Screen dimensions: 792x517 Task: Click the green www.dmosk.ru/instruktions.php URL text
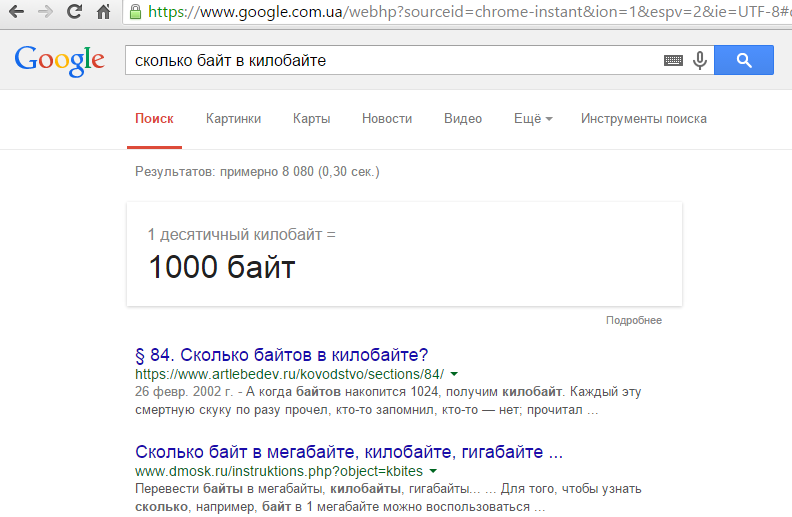(x=279, y=471)
